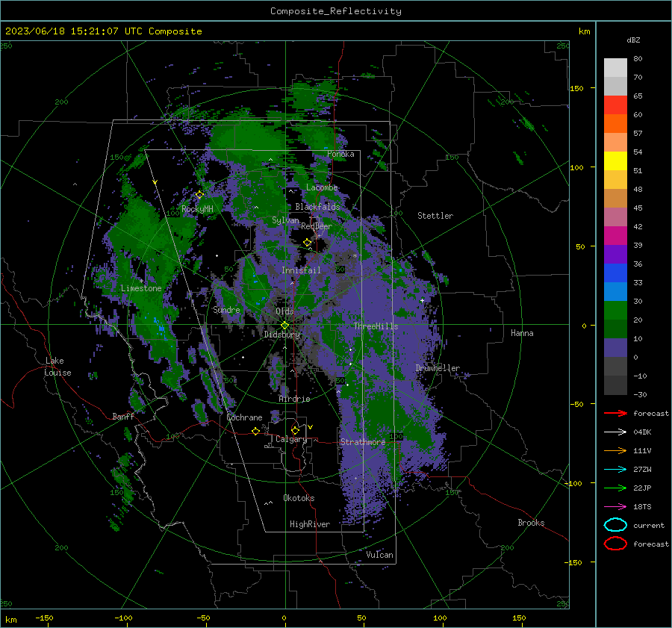The image size is (672, 628).
Task: Select the green 20-30 dBZ color swatch
Action: coord(615,311)
